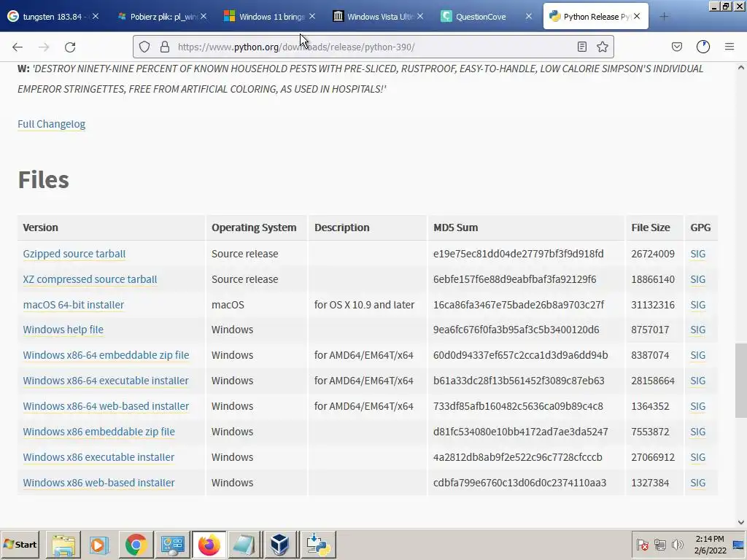This screenshot has height=560, width=747.
Task: Download the XZ compressed source tarball
Action: click(x=90, y=279)
